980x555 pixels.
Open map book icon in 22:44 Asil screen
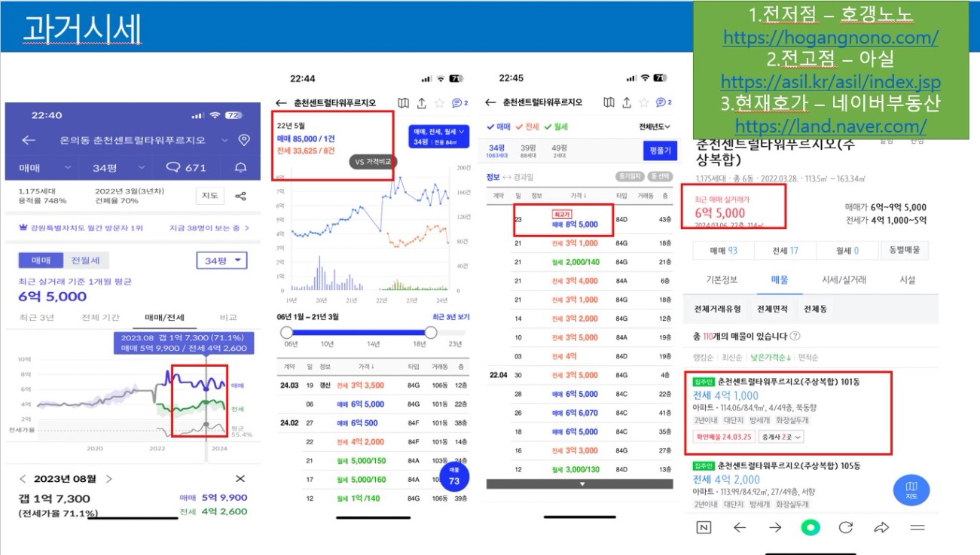click(404, 102)
